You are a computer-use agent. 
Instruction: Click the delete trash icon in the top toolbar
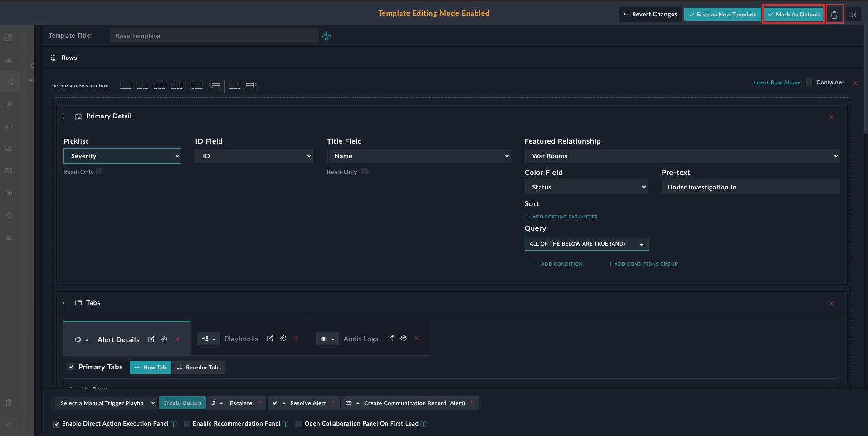pos(834,14)
